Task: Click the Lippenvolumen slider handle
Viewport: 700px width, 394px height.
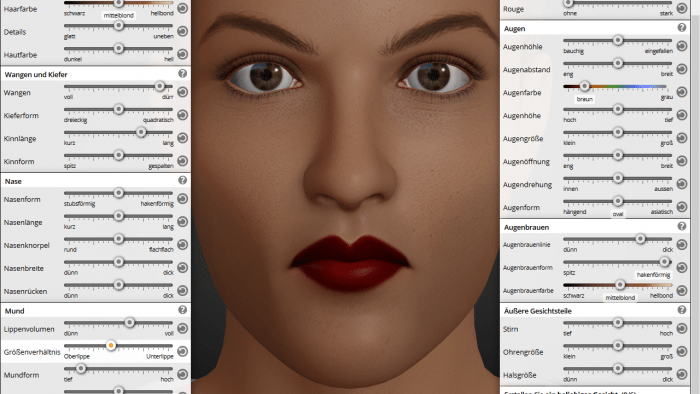Action: (x=129, y=323)
